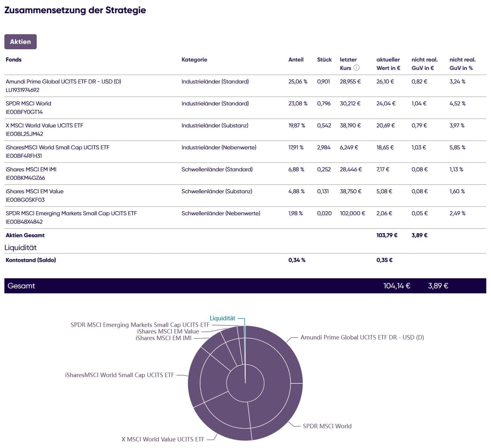Click the 102,000 € last price
Screen dimensions: 491x448
(352, 213)
